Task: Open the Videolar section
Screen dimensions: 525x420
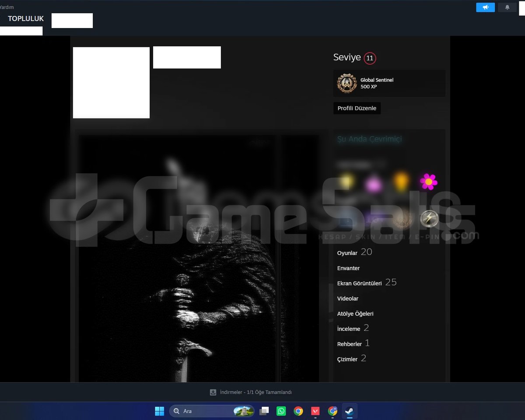Action: pos(348,299)
